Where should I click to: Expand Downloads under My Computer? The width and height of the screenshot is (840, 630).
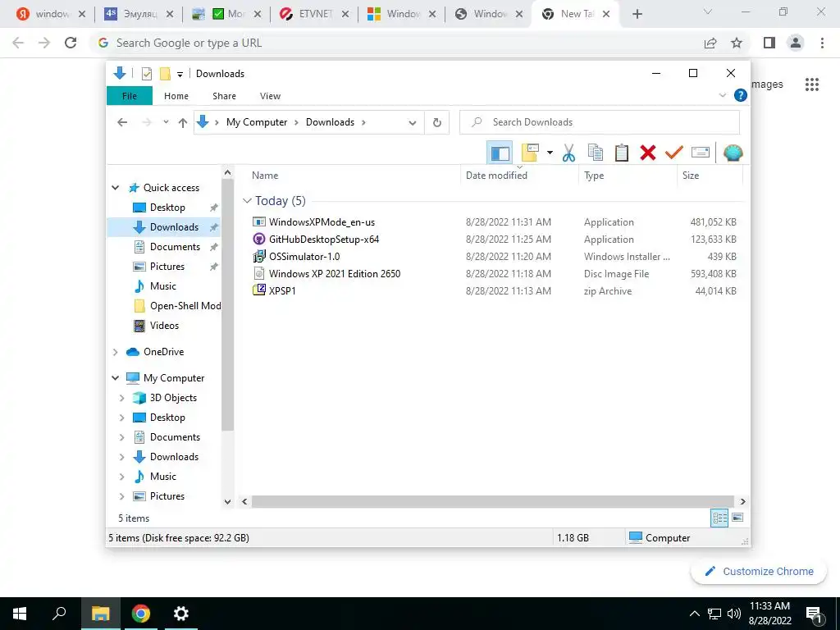[121, 457]
